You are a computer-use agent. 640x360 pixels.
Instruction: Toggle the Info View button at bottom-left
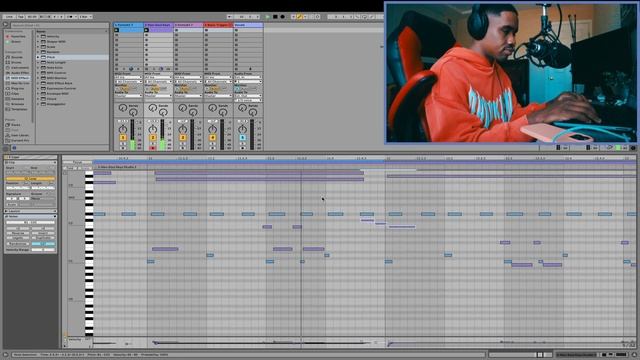click(5, 355)
